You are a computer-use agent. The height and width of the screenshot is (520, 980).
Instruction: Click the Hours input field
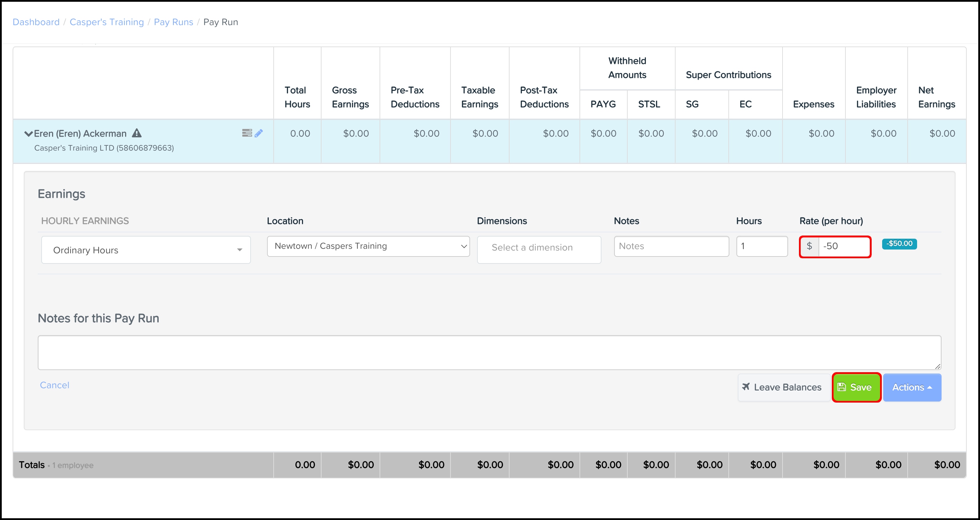(762, 246)
